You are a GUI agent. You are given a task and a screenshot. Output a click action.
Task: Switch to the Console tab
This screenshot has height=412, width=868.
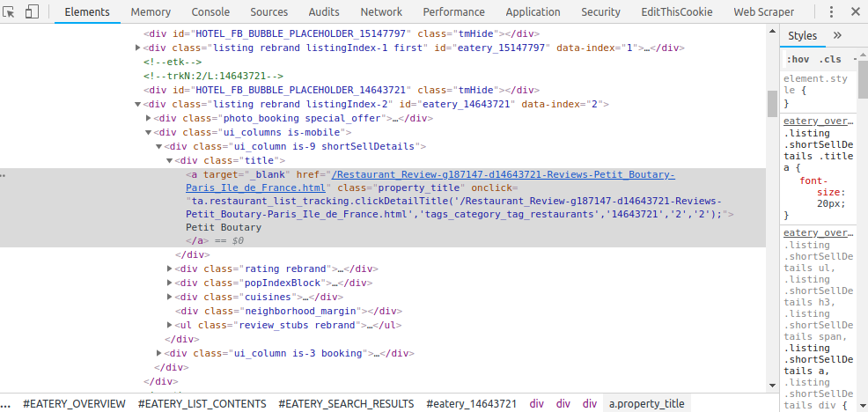(x=210, y=12)
